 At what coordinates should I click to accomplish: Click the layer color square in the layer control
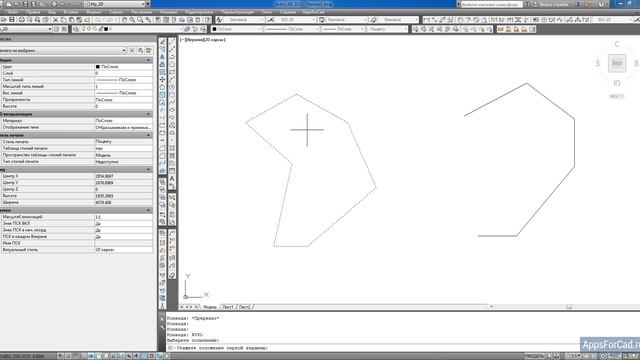click(x=107, y=29)
